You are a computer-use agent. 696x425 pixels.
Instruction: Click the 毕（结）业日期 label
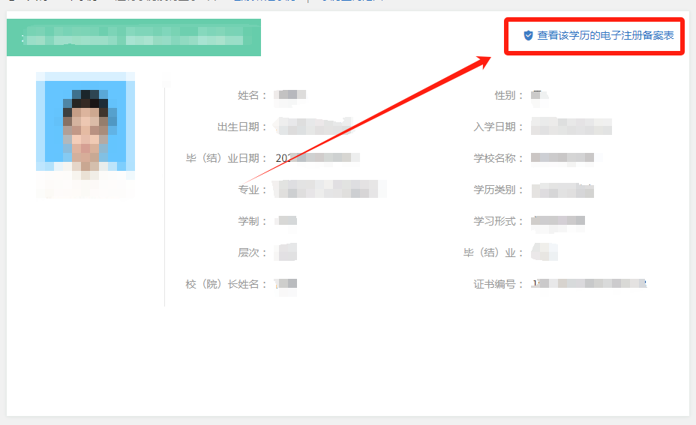[x=227, y=158]
